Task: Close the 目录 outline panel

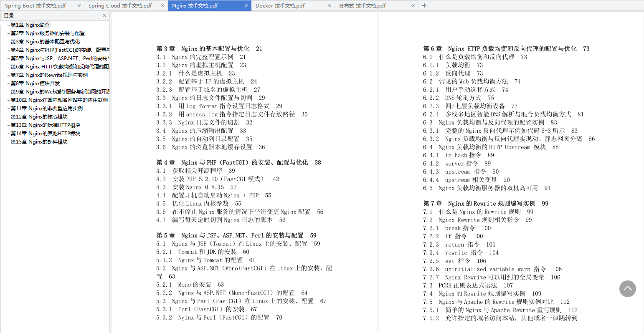Action: [x=104, y=16]
